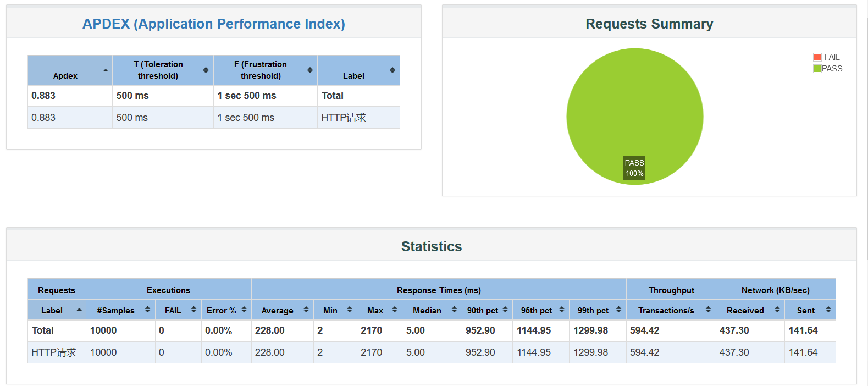Select the Requests group header cell

pyautogui.click(x=57, y=290)
